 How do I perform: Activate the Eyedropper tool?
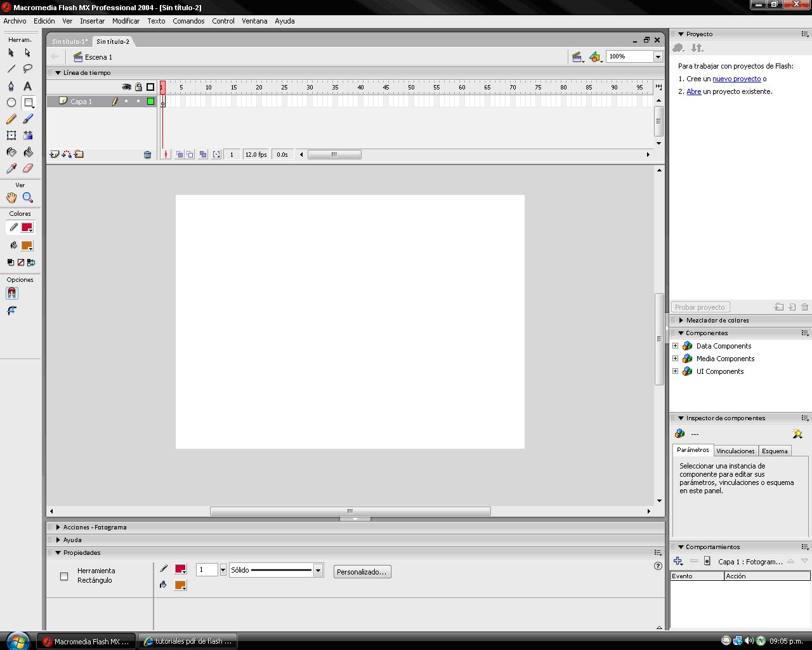click(11, 168)
